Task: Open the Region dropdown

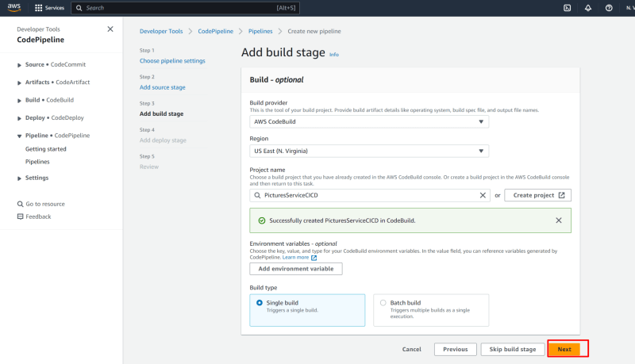Action: point(369,151)
